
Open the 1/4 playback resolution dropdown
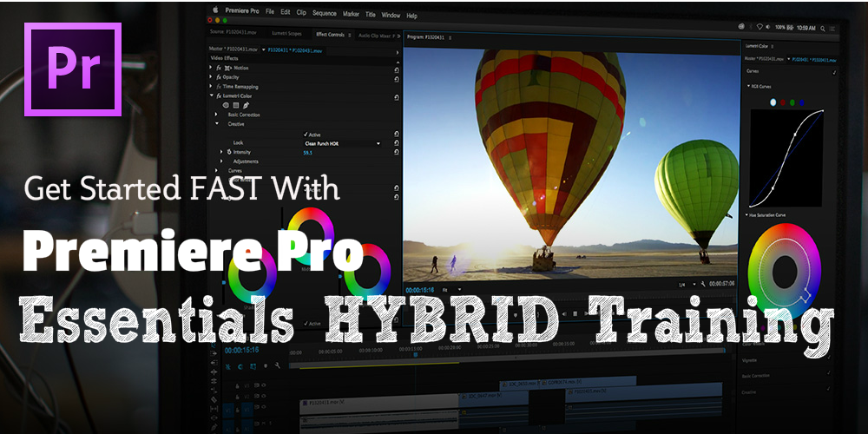click(x=687, y=285)
